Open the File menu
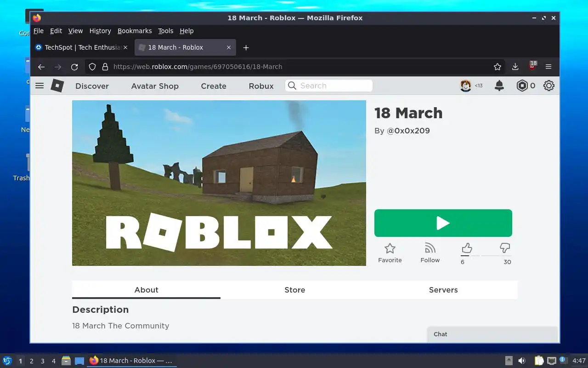588x368 pixels. [39, 31]
